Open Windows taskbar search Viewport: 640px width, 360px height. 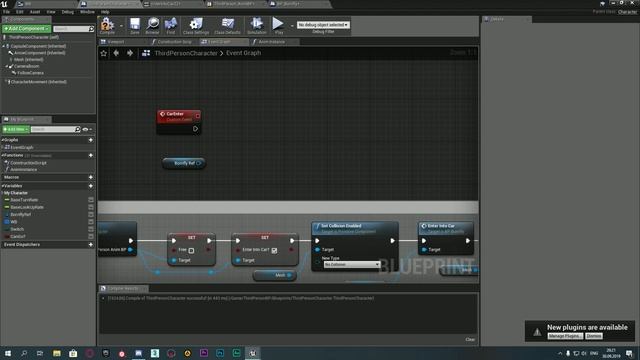coord(24,353)
